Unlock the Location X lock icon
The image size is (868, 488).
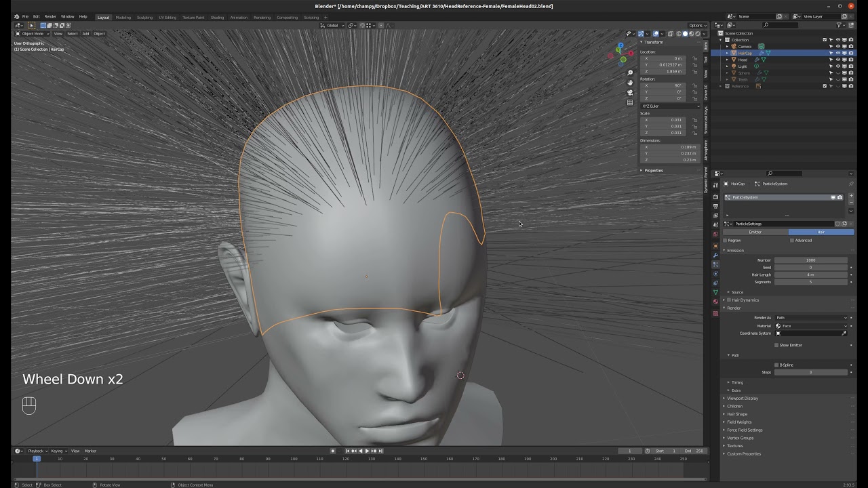695,58
